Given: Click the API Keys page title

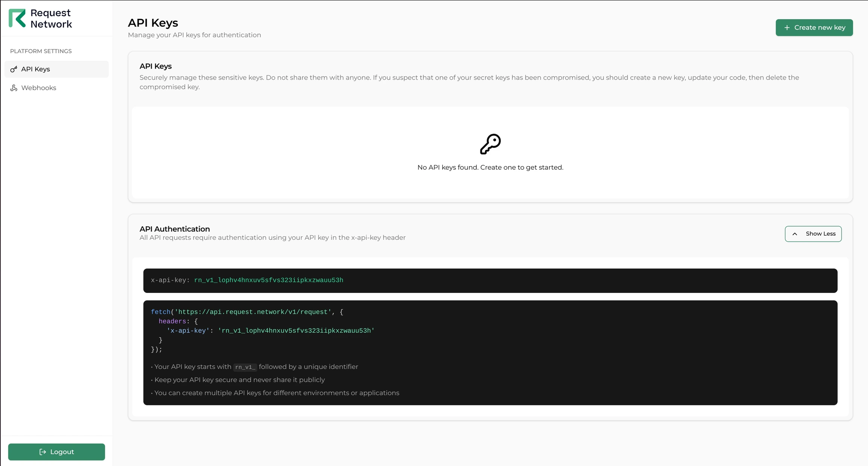Looking at the screenshot, I should (x=153, y=23).
